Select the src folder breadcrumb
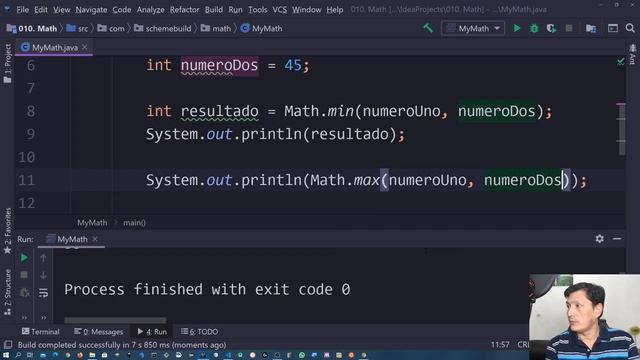The image size is (640, 360). [x=78, y=29]
